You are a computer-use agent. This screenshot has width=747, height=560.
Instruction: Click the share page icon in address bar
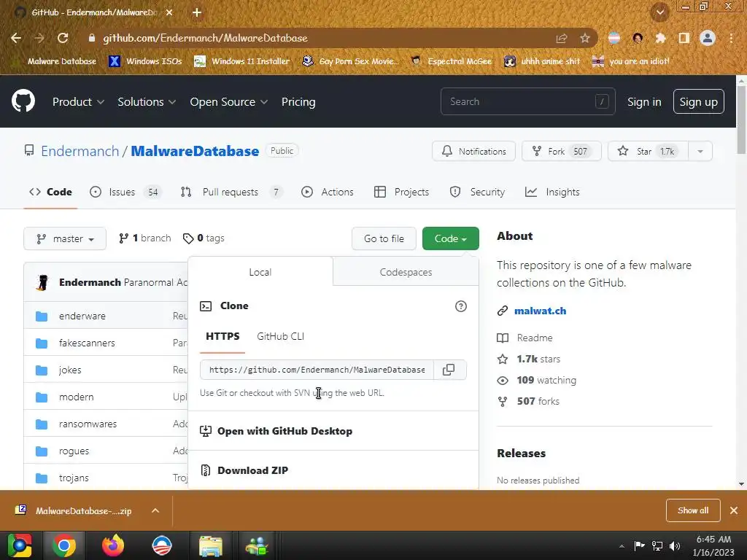tap(562, 38)
